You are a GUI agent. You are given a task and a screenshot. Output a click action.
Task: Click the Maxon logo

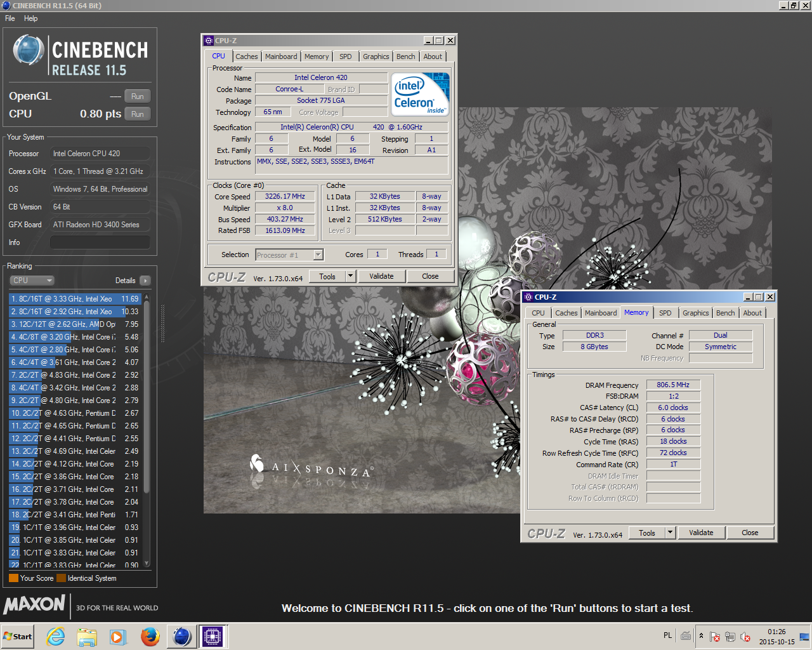[x=34, y=604]
